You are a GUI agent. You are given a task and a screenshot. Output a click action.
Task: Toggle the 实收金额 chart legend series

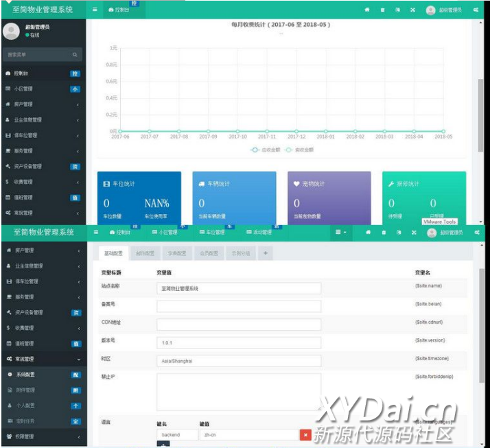(x=299, y=150)
